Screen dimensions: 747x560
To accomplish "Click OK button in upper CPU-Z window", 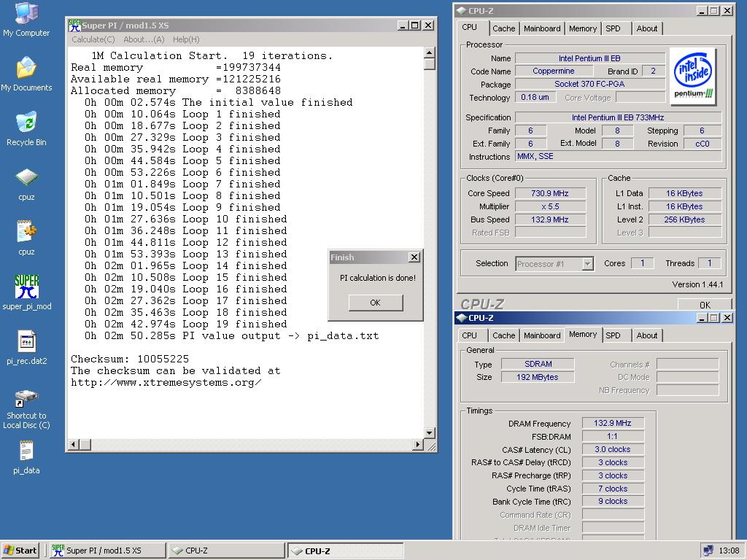I will (x=705, y=304).
